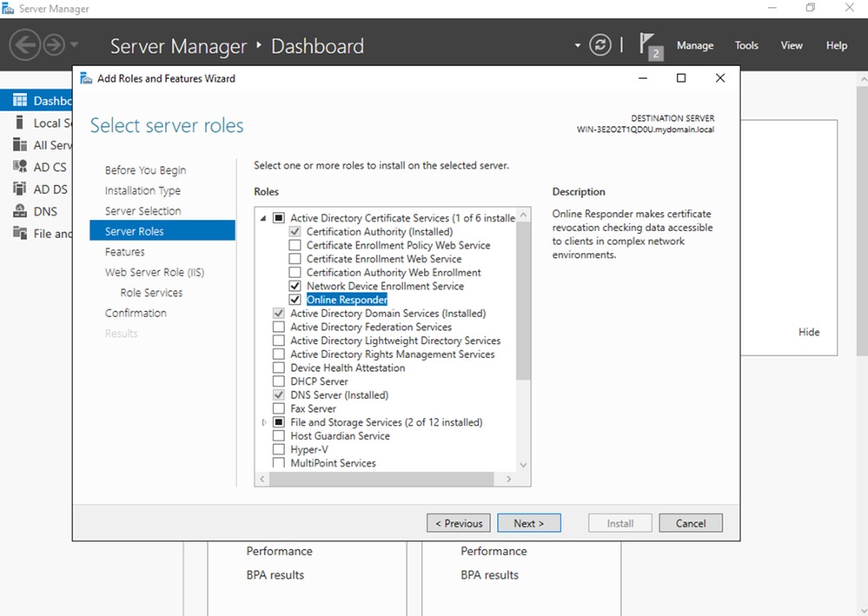Maximize the Add Roles wizard window
This screenshot has height=616, width=868.
tap(681, 78)
